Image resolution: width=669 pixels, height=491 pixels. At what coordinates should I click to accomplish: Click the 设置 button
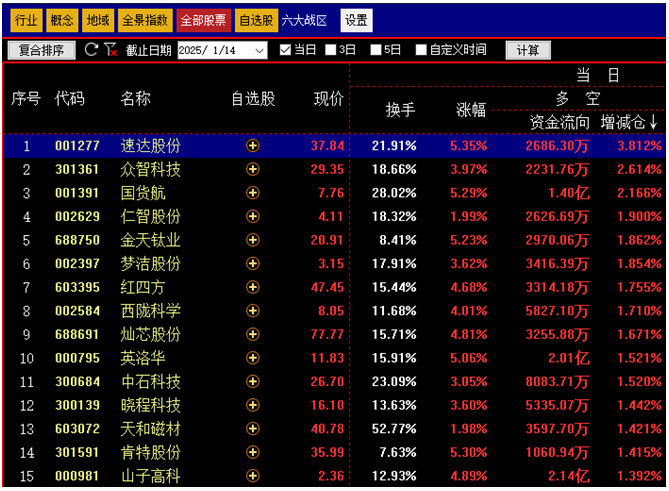(x=356, y=20)
